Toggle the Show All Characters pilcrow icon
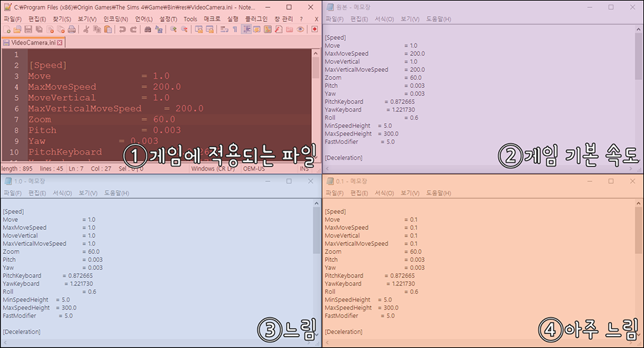The width and height of the screenshot is (644, 348). 234,30
